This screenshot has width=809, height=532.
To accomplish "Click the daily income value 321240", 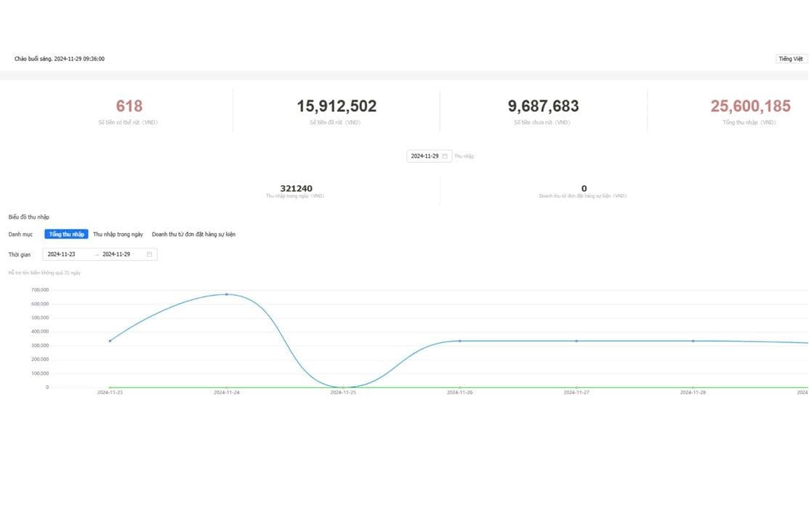I will [296, 188].
